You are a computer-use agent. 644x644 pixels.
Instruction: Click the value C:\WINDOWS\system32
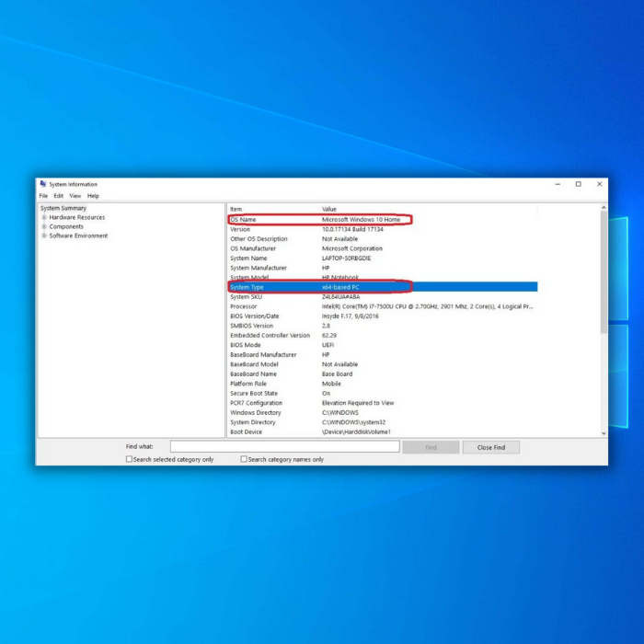tap(353, 422)
